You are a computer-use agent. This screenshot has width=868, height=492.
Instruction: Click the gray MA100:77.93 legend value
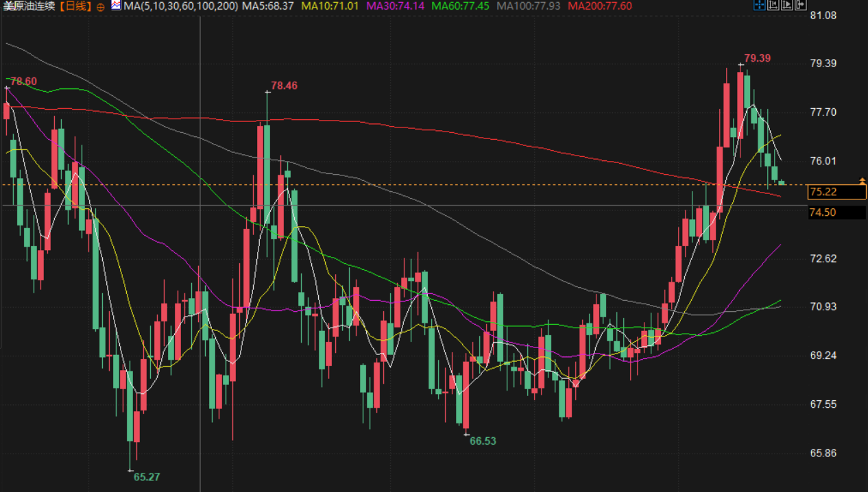(529, 5)
